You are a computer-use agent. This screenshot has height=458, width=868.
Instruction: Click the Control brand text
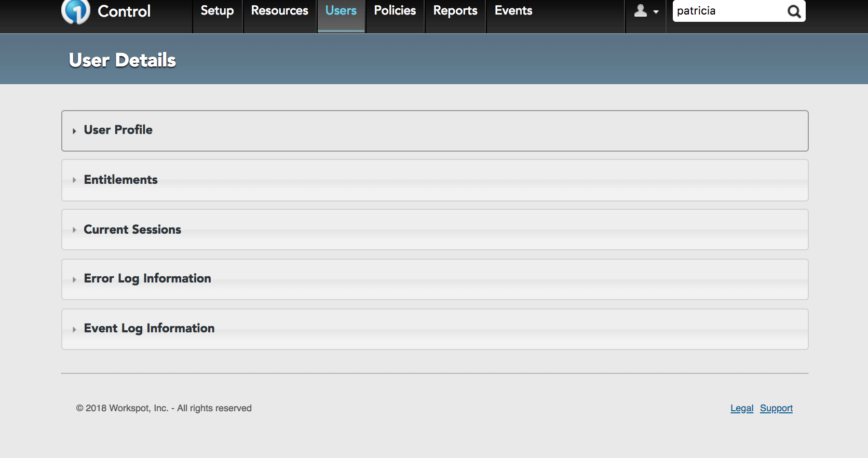tap(124, 11)
